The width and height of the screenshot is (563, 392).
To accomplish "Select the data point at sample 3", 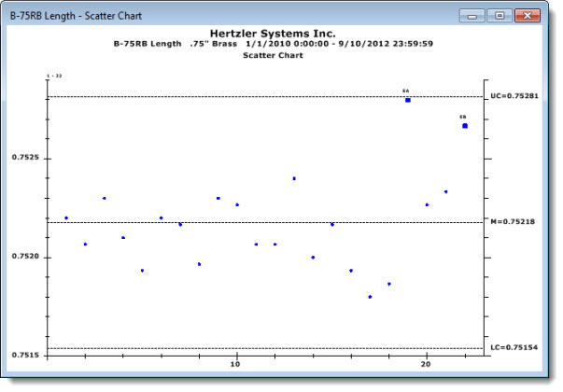I will click(104, 198).
